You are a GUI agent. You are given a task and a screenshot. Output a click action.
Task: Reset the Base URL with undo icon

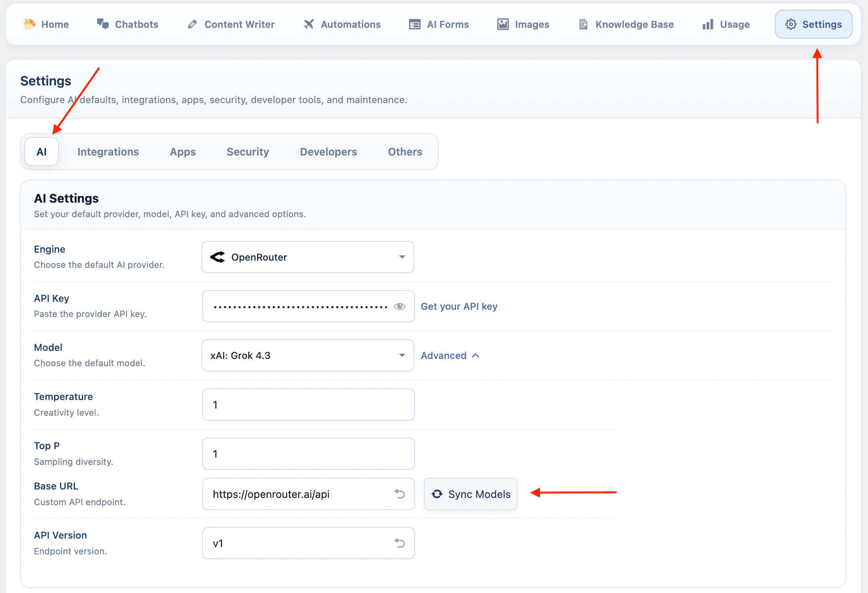tap(400, 494)
